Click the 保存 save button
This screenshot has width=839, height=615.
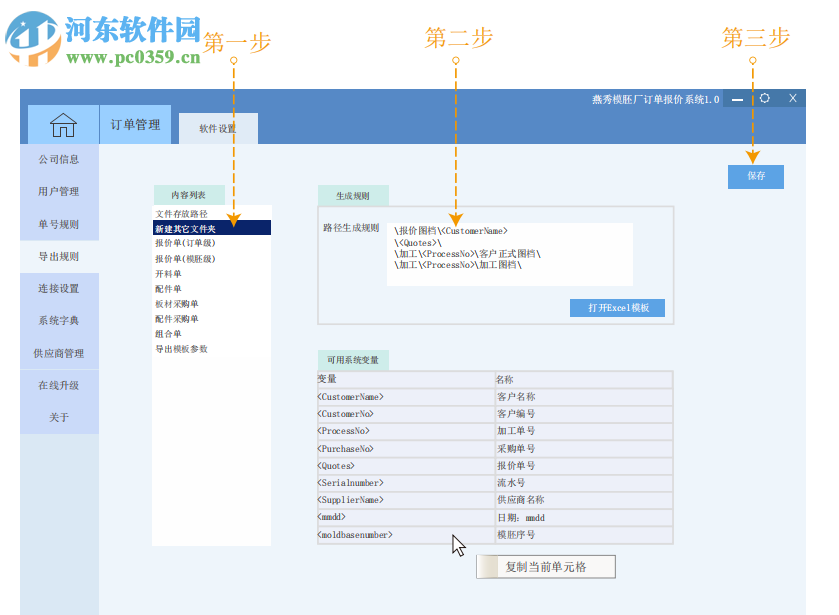(x=755, y=176)
